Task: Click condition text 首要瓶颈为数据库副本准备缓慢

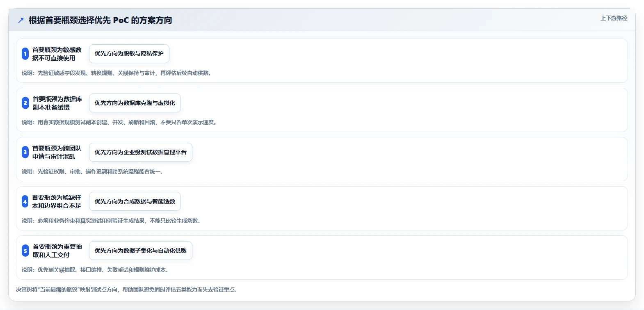Action: point(57,103)
